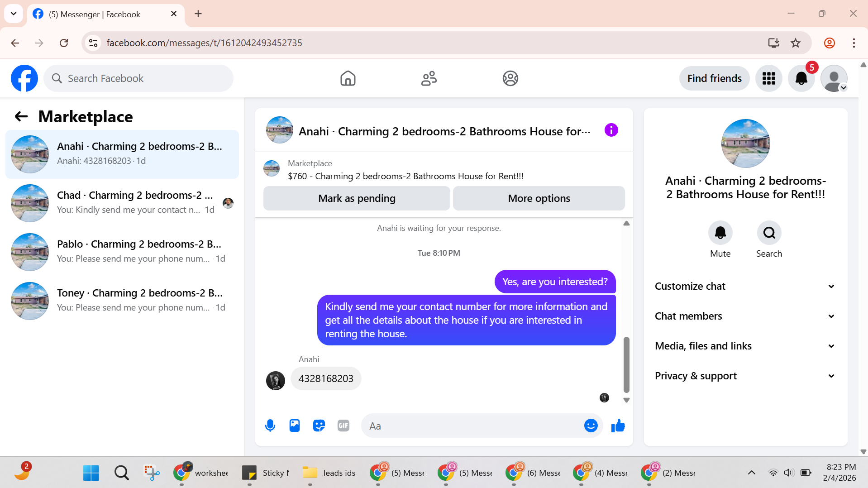Close the Messenger | Facebook tab

click(x=174, y=14)
